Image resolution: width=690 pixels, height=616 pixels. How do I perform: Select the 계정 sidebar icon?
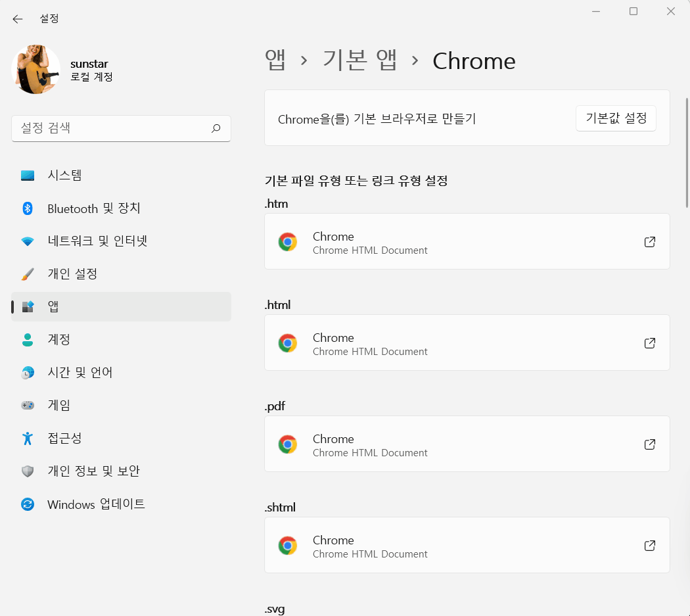pyautogui.click(x=28, y=339)
